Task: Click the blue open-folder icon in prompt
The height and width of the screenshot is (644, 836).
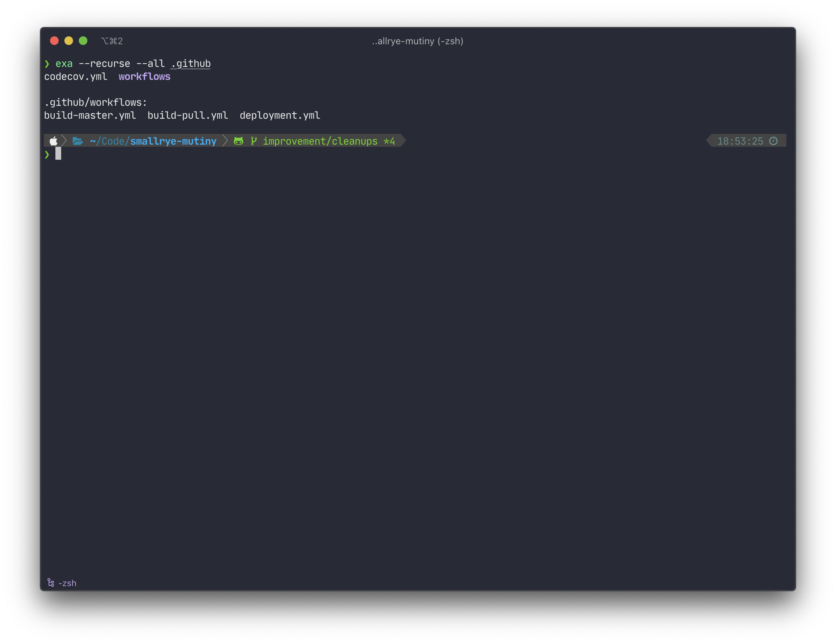Action: pos(78,141)
